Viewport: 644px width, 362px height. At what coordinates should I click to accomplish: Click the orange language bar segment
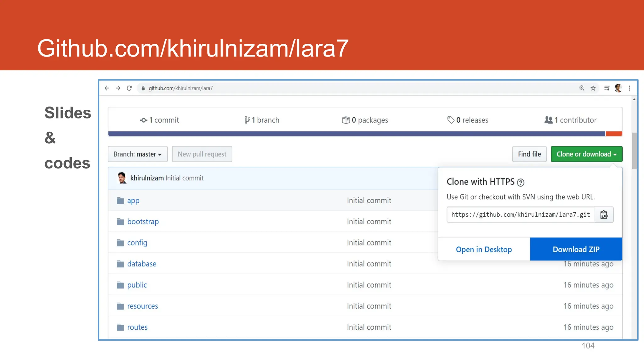614,134
